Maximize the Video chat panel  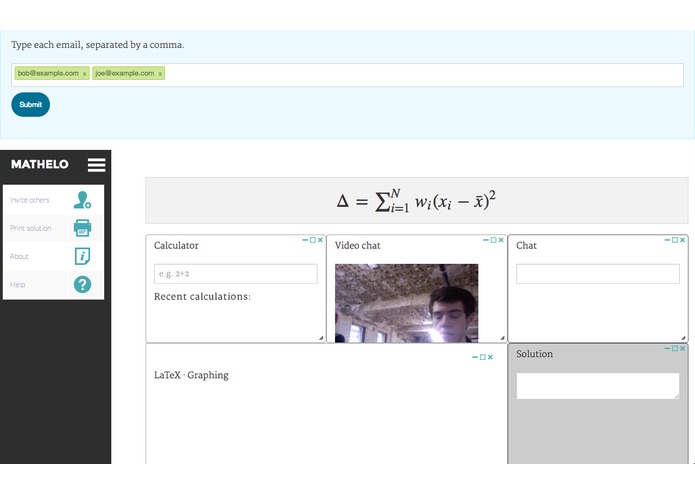click(493, 240)
